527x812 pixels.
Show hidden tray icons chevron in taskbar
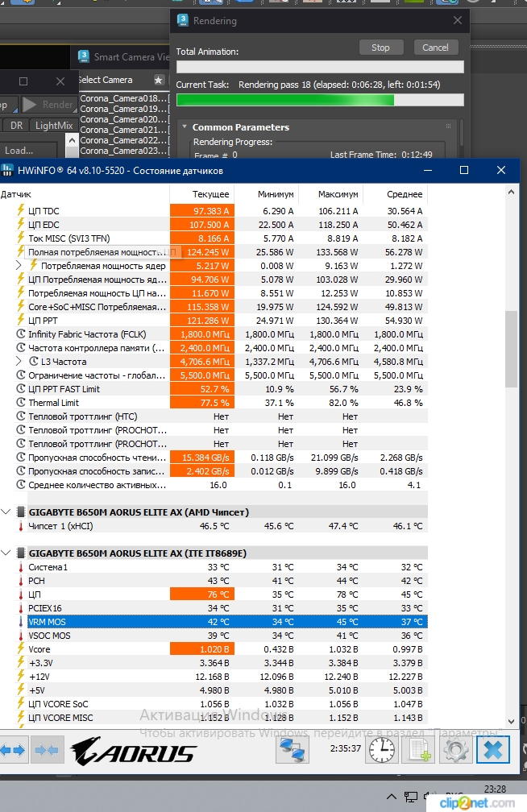tap(392, 797)
